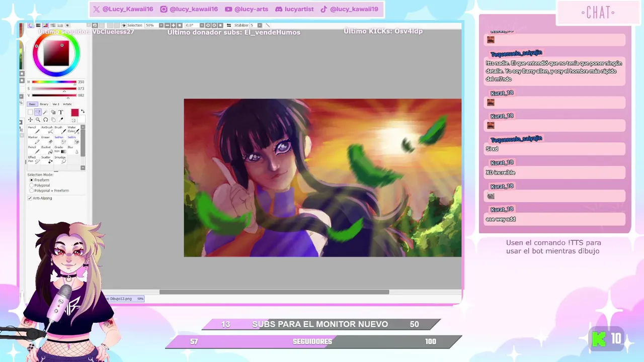Viewport: 644px width, 362px height.
Task: Click the red foreground color swatch
Action: [x=75, y=113]
